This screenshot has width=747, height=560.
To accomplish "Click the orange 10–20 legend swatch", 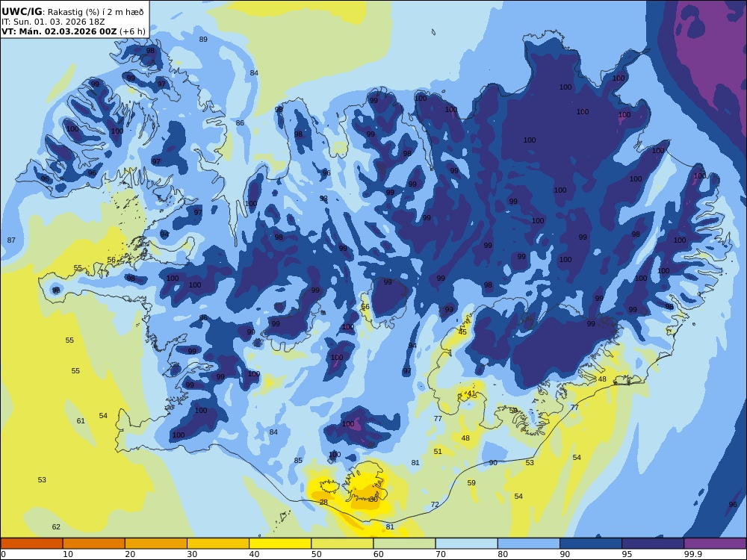I will [x=94, y=544].
